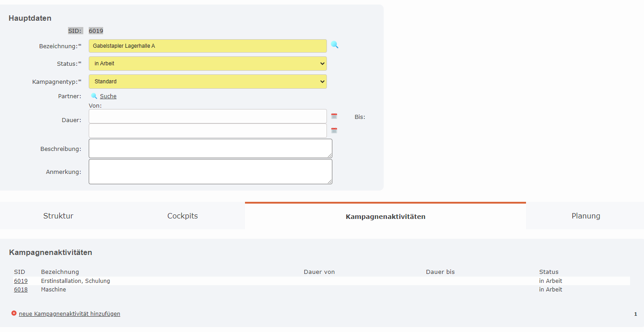
Task: Switch to the Cockpits tab
Action: click(182, 216)
